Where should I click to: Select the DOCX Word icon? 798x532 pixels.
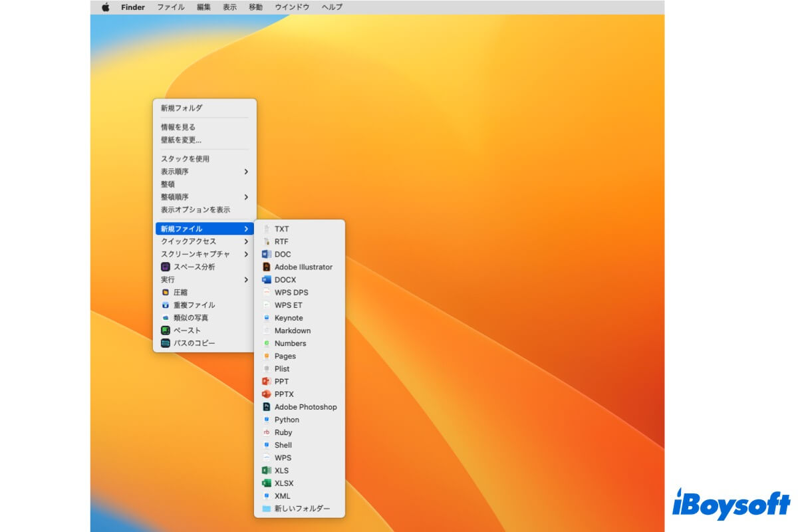point(267,280)
